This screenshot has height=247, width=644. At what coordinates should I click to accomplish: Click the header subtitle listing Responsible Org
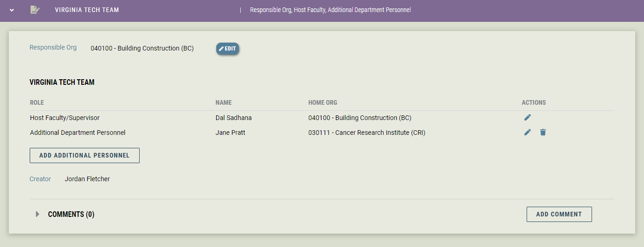(x=330, y=10)
